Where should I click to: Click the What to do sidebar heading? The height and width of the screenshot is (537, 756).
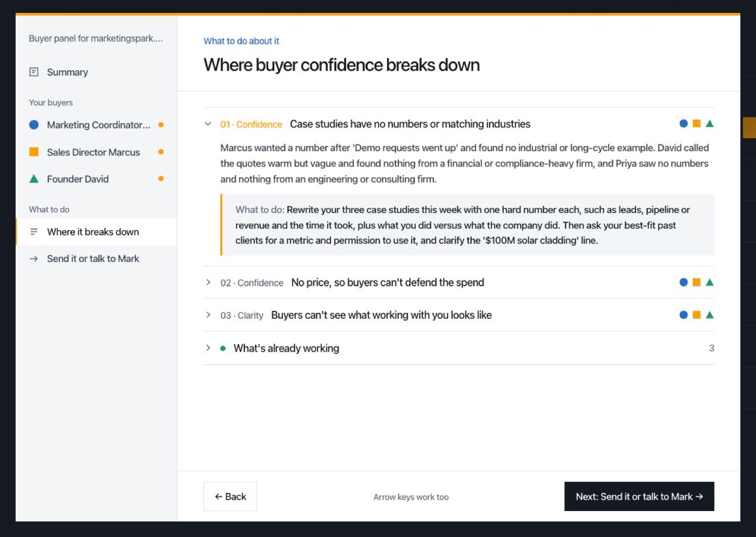click(49, 210)
